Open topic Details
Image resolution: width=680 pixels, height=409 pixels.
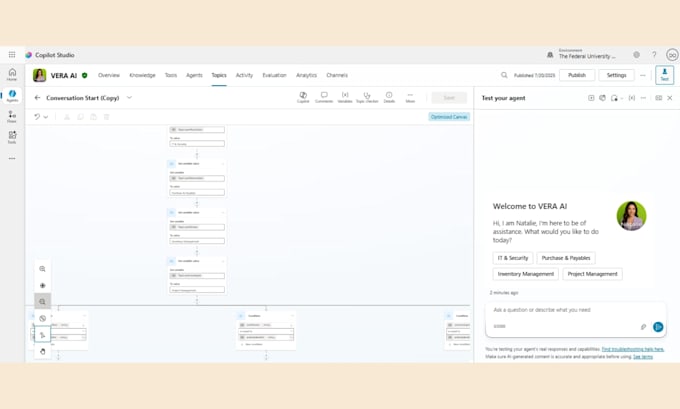[389, 97]
